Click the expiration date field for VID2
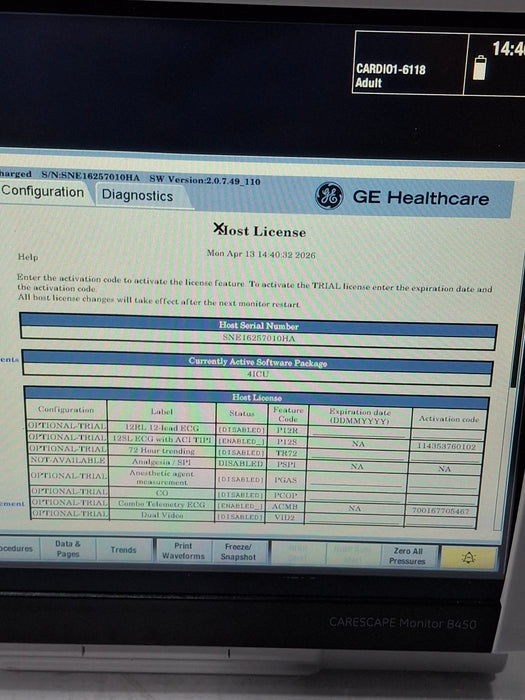This screenshot has height=700, width=525. (354, 518)
